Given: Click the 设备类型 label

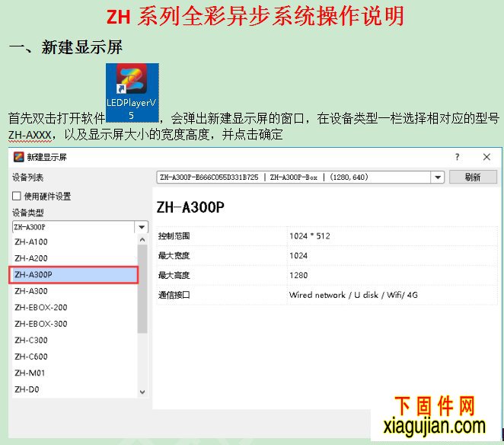Looking at the screenshot, I should point(27,213).
